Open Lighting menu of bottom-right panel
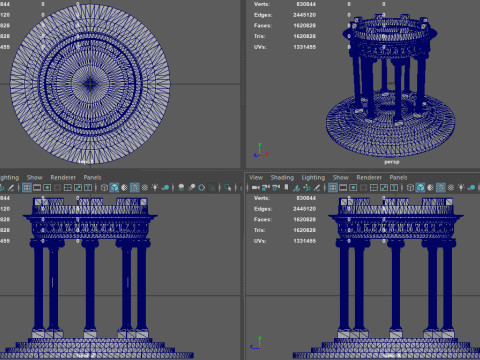Viewport: 480px width, 360px height. (313, 177)
